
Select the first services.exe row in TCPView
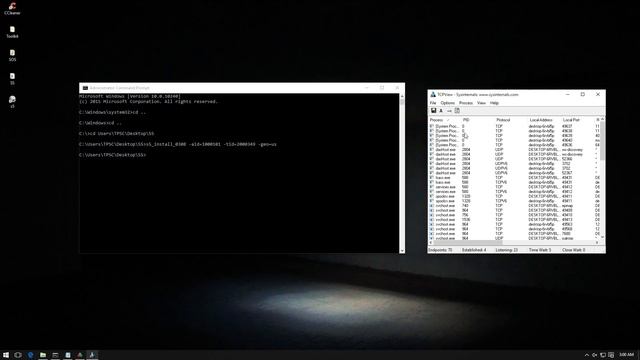513,187
